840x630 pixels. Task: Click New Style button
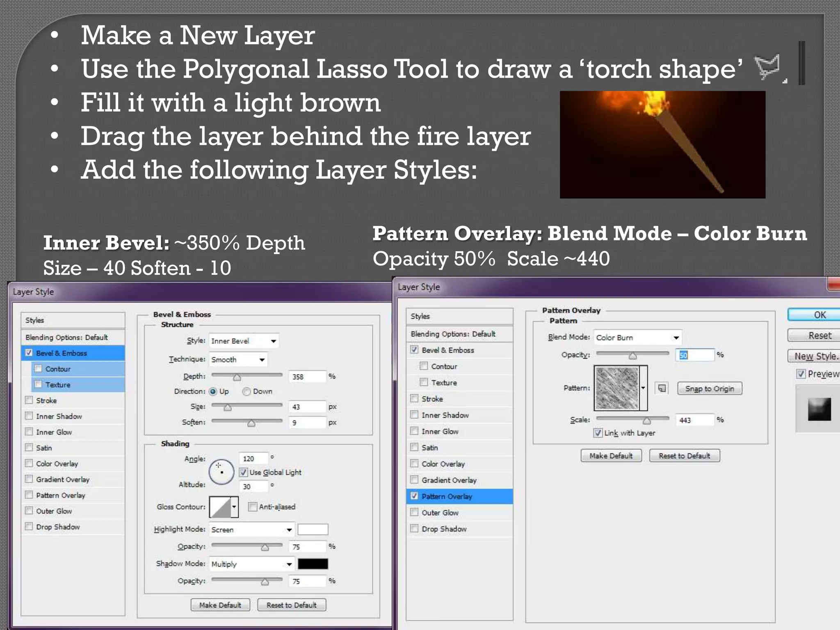click(815, 356)
